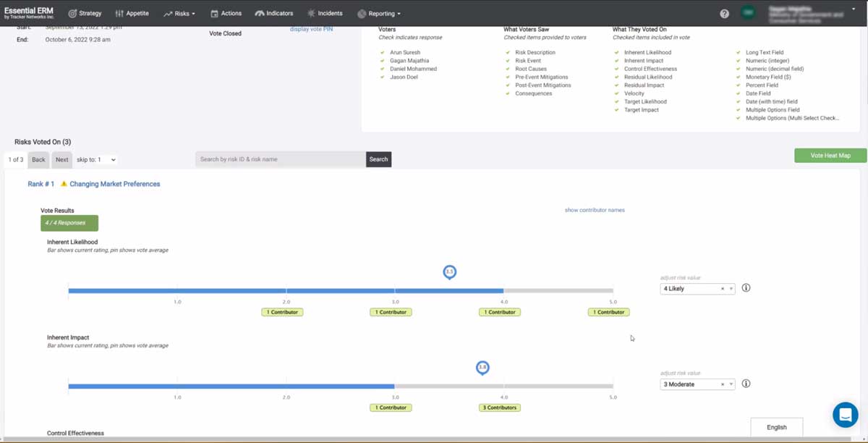Click the user avatar icon in header
Image resolution: width=868 pixels, height=443 pixels.
point(748,13)
